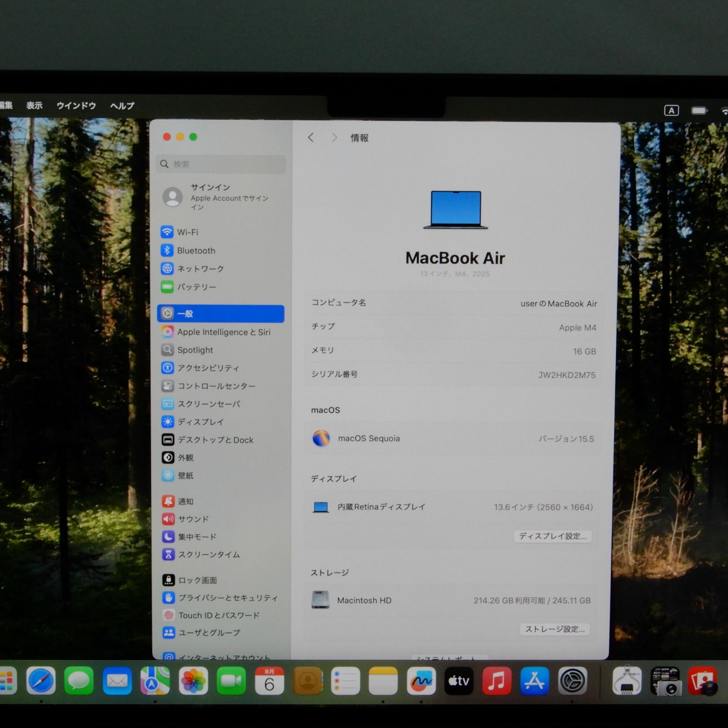Open Calendar from the Dock
This screenshot has width=728, height=728.
pyautogui.click(x=269, y=681)
